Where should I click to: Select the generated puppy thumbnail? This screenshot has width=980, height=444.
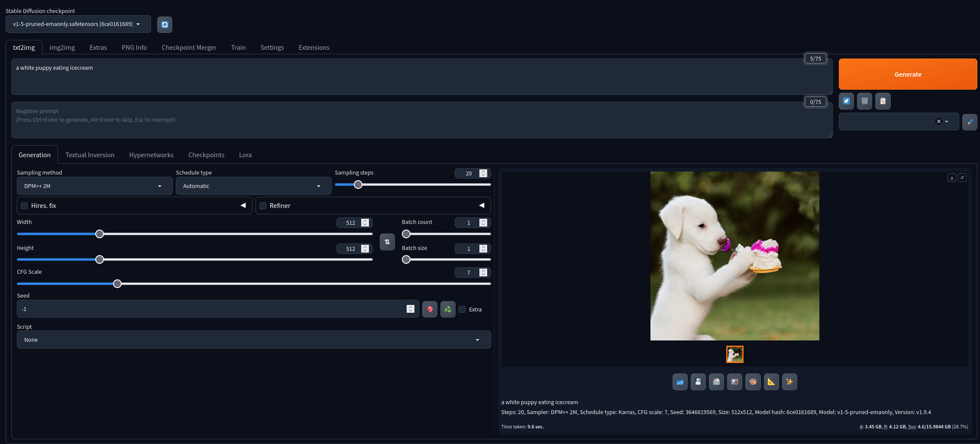734,354
